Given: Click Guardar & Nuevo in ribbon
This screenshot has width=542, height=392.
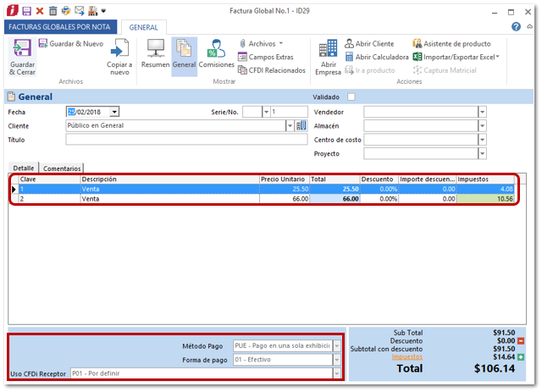Looking at the screenshot, I should click(70, 43).
